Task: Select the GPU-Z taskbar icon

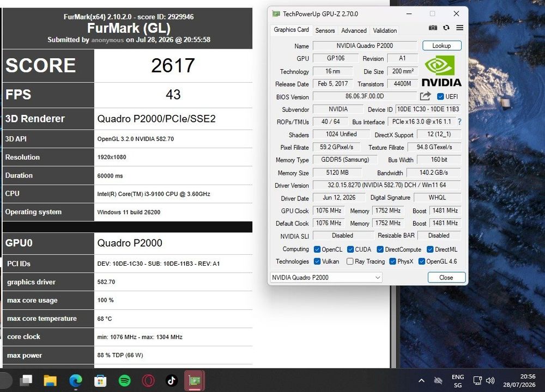Action: click(195, 381)
